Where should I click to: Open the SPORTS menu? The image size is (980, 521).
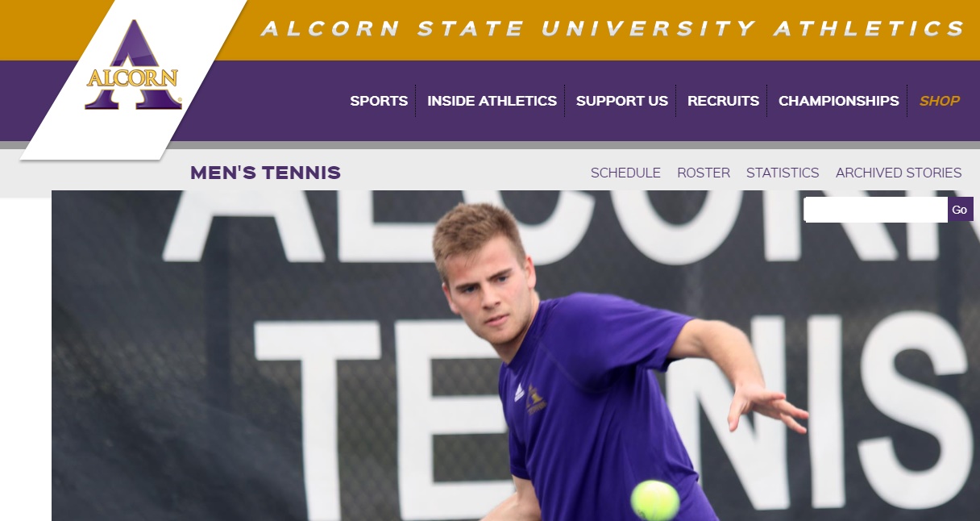[379, 101]
